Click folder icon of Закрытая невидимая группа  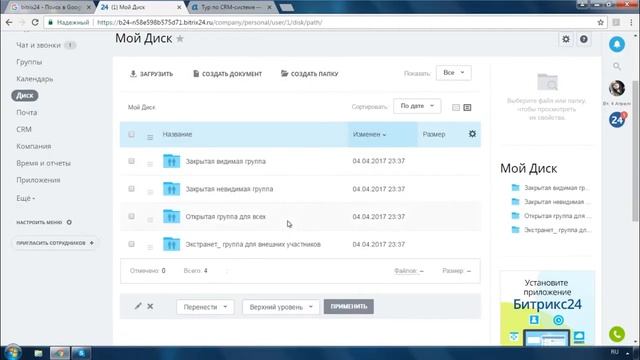[171, 189]
